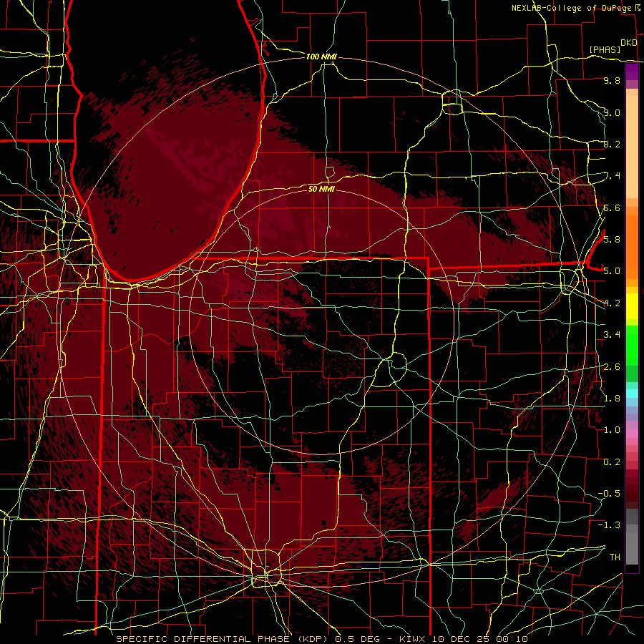644x644 pixels.
Task: Click the TH threshold label
Action: pos(615,557)
